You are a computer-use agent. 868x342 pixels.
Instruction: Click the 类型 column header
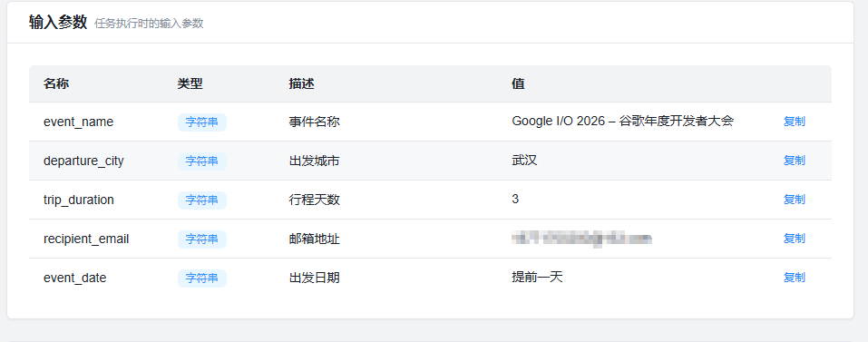pyautogui.click(x=190, y=83)
